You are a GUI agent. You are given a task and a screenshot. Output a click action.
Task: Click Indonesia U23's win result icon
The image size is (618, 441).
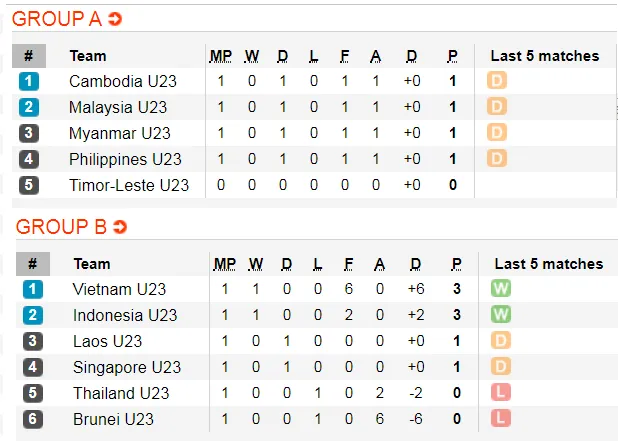click(x=501, y=315)
